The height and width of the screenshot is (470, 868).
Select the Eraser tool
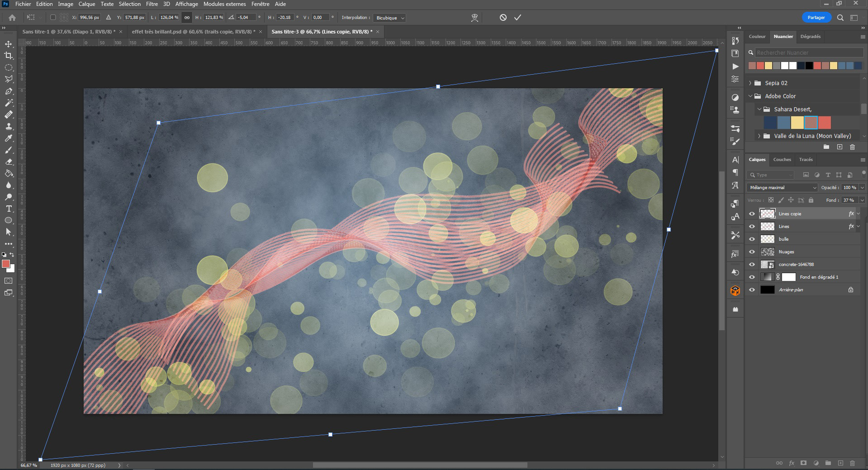click(8, 161)
